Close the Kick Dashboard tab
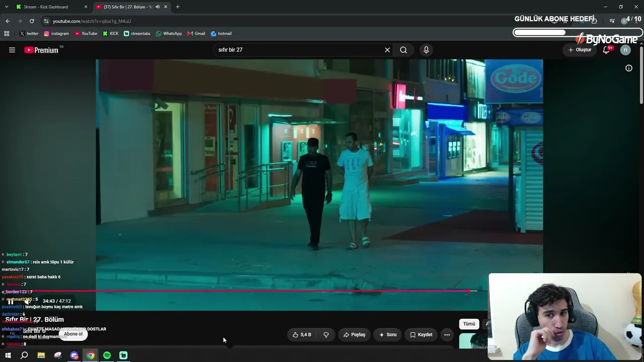Image resolution: width=644 pixels, height=362 pixels. (86, 7)
